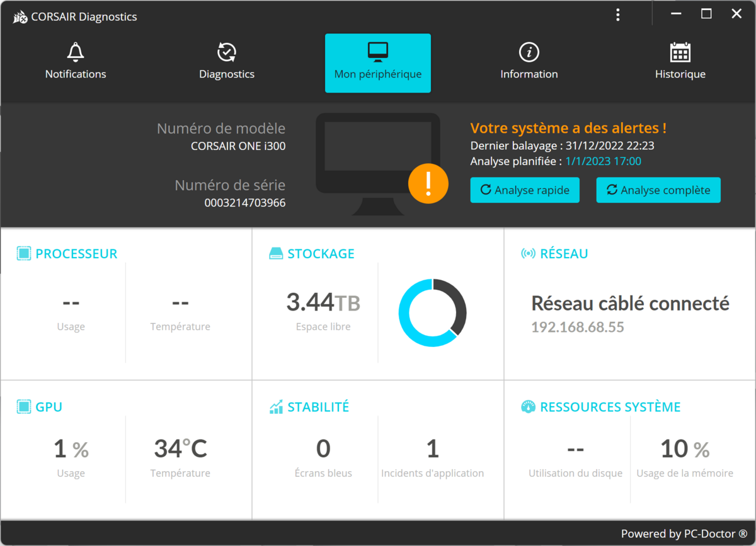This screenshot has height=546, width=756.
Task: Click 'Votre système a des alertes !' message
Action: pyautogui.click(x=568, y=128)
